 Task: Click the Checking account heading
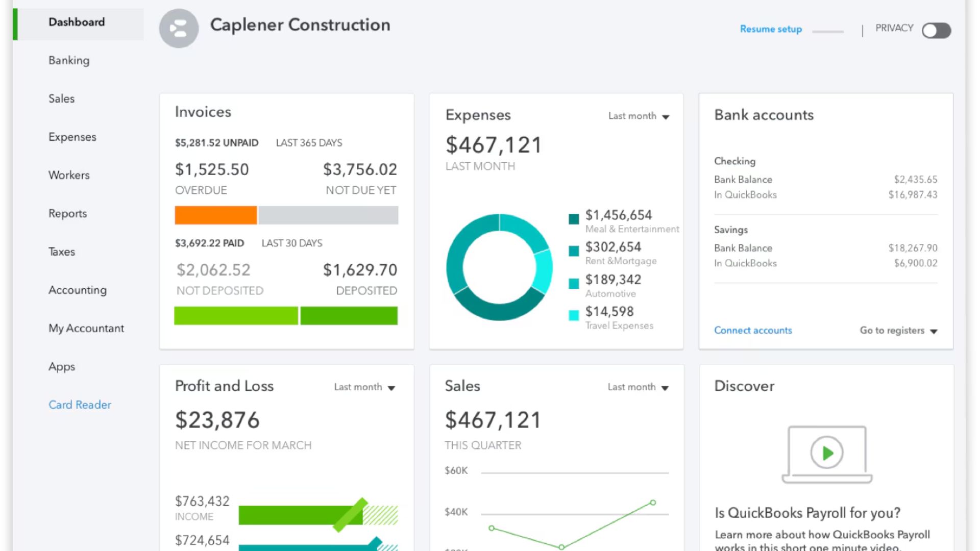click(734, 161)
